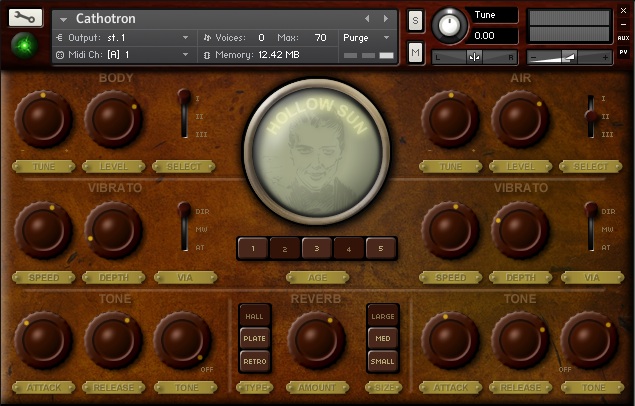Open the AUX sends panel
The height and width of the screenshot is (406, 635).
click(x=623, y=38)
